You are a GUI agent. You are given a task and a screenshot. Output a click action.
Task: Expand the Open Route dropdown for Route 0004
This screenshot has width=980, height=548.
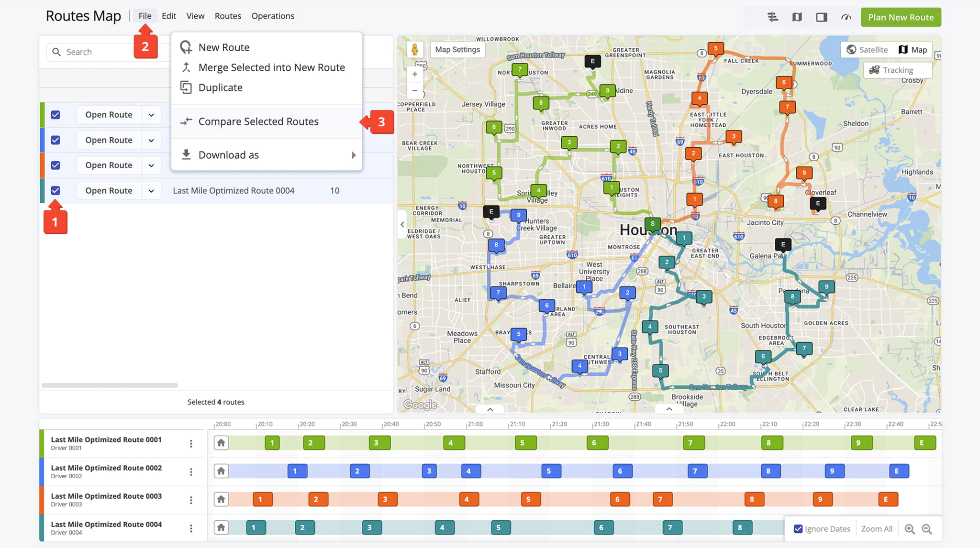point(151,190)
